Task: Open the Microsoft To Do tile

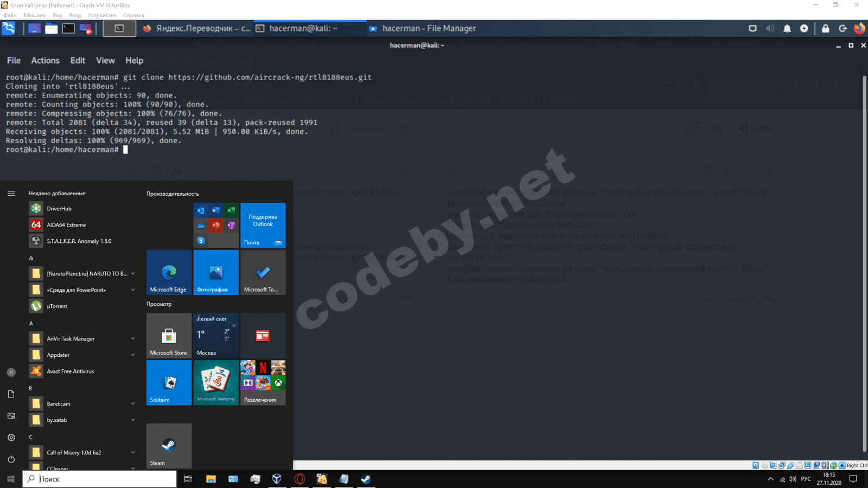Action: 263,272
